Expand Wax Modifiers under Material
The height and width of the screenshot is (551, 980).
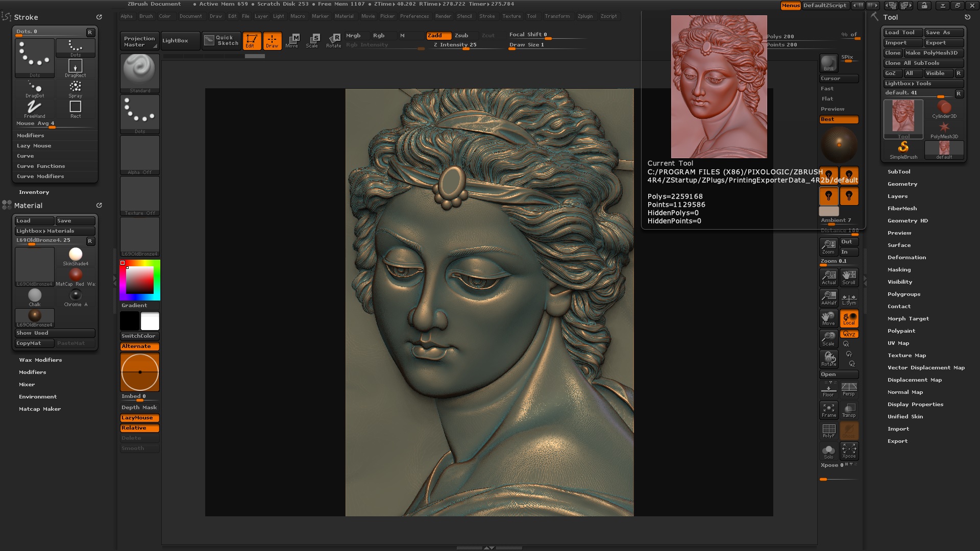tap(40, 360)
